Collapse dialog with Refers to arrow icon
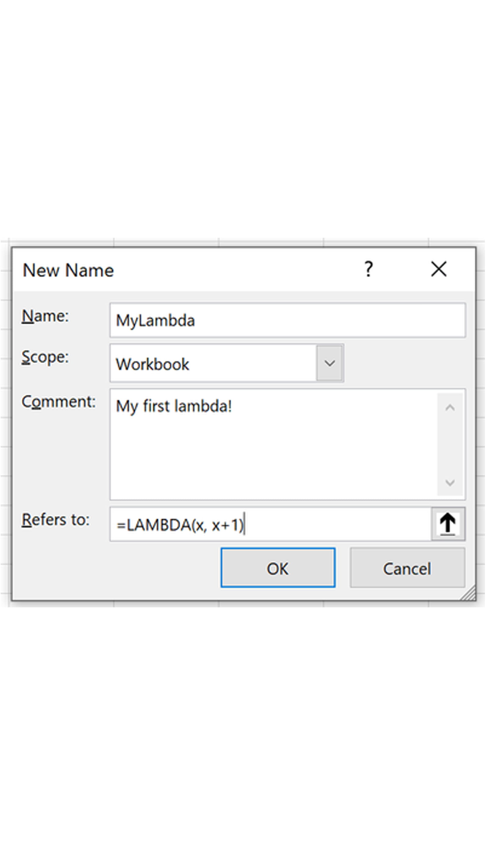488x868 pixels. click(447, 524)
